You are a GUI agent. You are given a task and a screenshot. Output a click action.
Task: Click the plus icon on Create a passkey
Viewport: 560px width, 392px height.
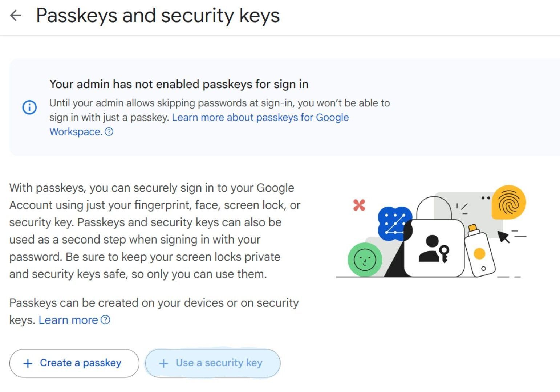pyautogui.click(x=28, y=363)
